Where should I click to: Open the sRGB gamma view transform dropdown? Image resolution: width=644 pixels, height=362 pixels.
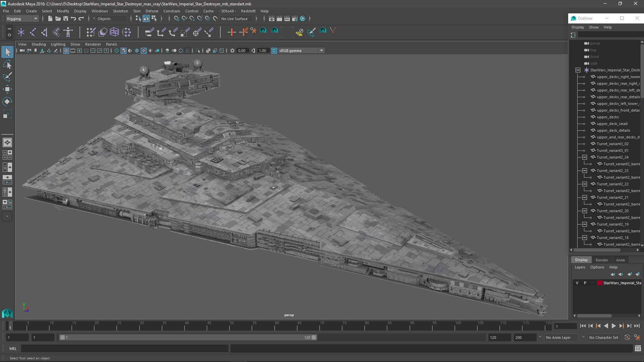click(x=301, y=51)
